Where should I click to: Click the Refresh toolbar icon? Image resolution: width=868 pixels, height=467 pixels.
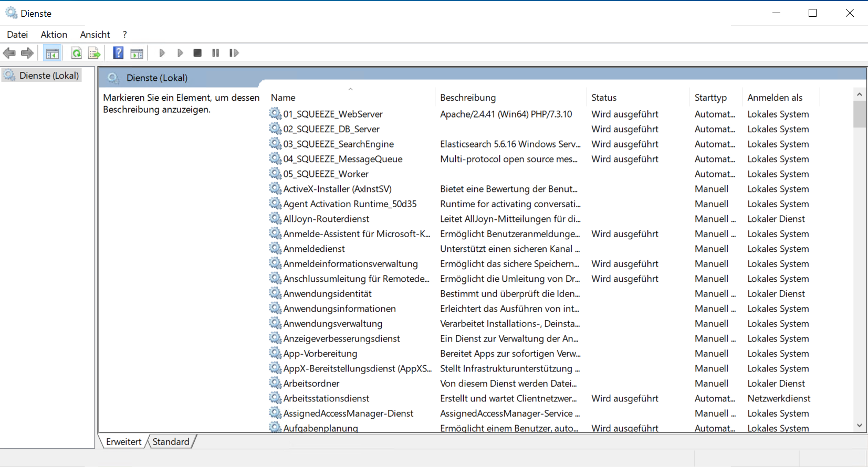pos(77,53)
